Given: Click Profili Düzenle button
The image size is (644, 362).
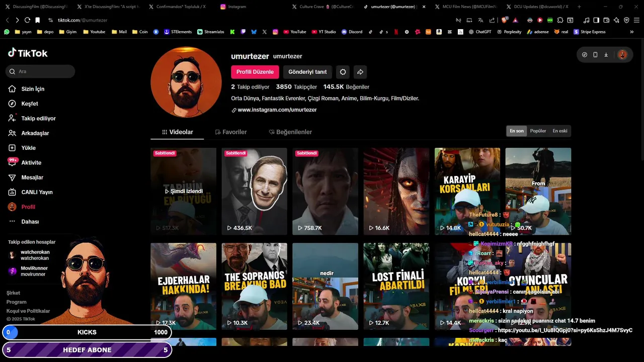Looking at the screenshot, I should click(x=255, y=72).
